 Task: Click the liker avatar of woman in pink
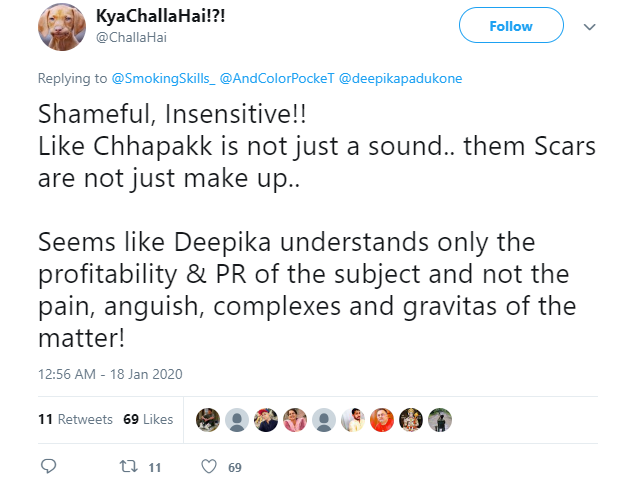(294, 420)
